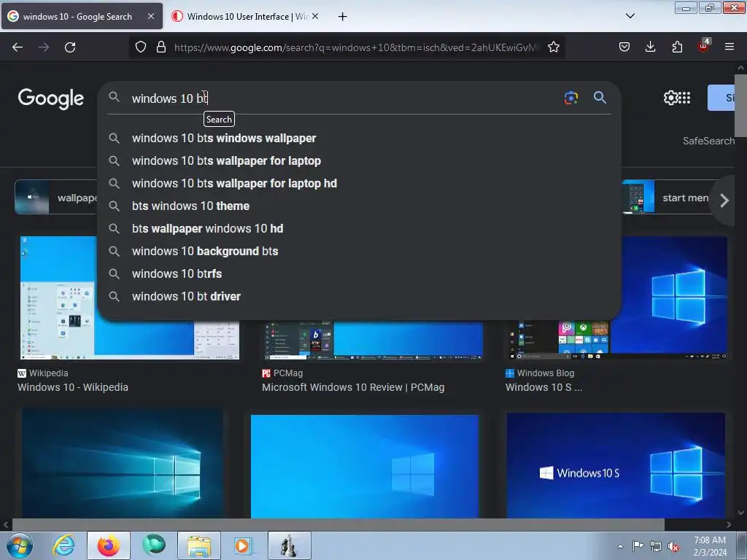Image resolution: width=747 pixels, height=560 pixels.
Task: Switch to 'Windows 10 User Interface' tab
Action: pyautogui.click(x=247, y=17)
